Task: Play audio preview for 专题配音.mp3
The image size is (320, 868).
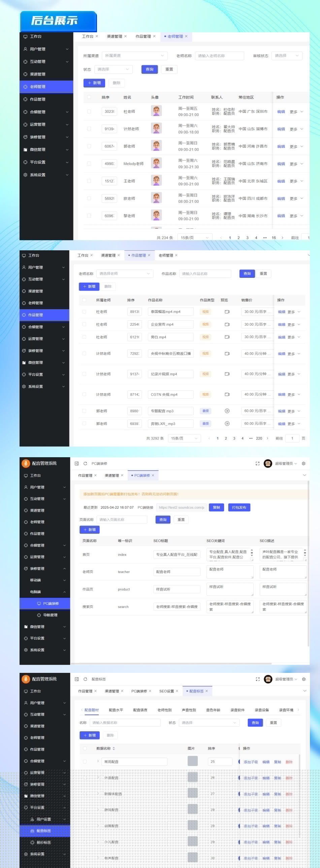Action: point(227,411)
